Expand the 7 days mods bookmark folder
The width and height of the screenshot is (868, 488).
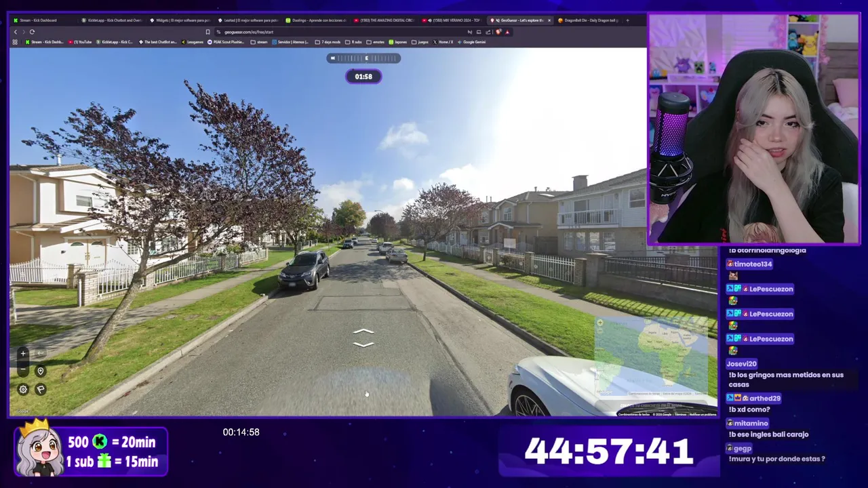(x=328, y=42)
